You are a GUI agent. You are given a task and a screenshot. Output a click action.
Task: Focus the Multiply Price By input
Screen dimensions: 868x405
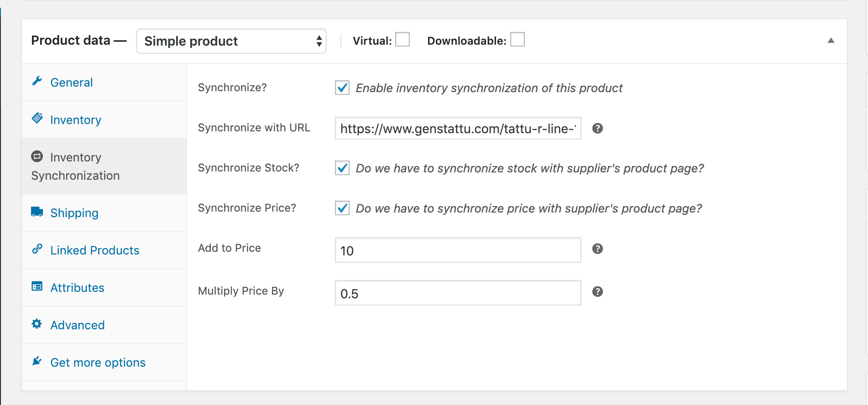[x=458, y=293]
